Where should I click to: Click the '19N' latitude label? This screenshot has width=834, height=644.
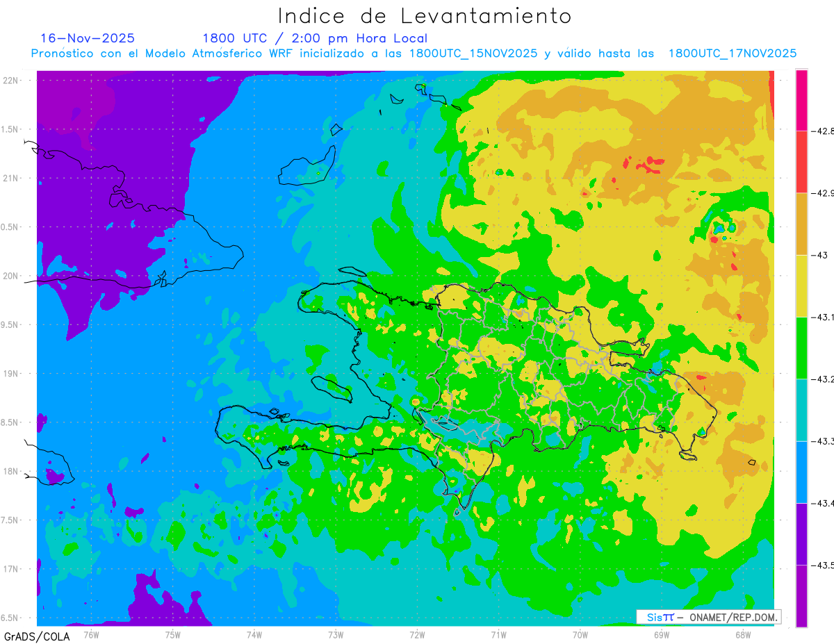tap(11, 373)
